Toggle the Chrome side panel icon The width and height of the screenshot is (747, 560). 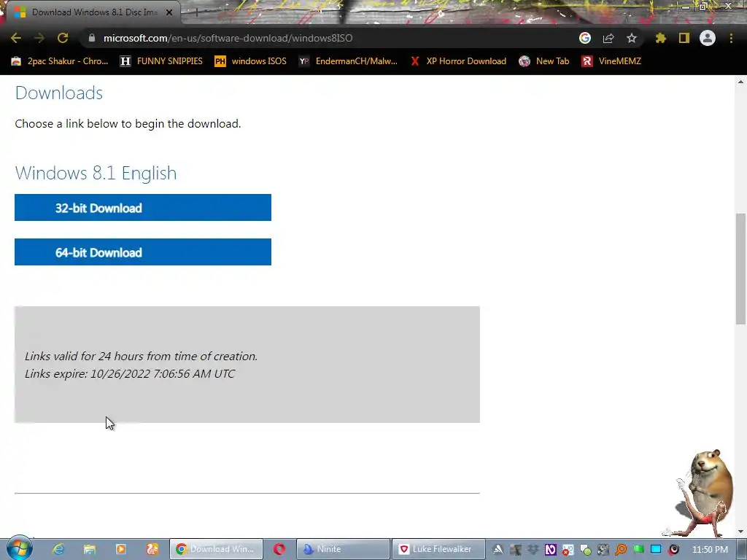[x=684, y=38]
